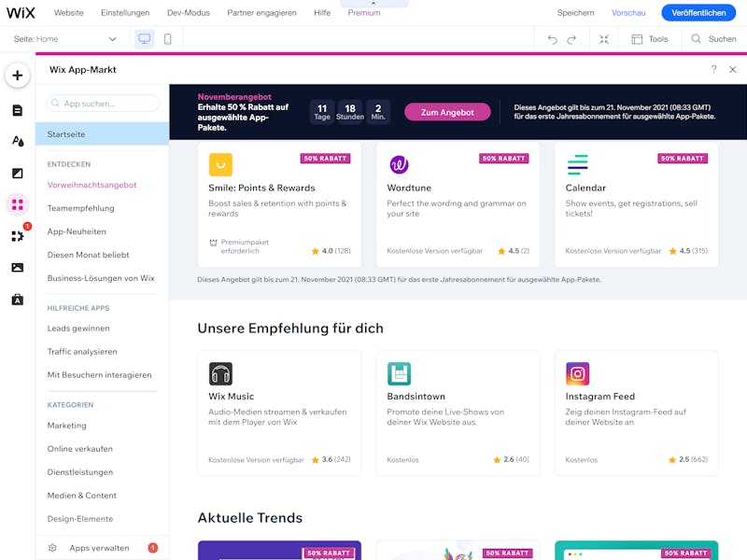Open the Premium menu
This screenshot has width=747, height=560.
(364, 13)
